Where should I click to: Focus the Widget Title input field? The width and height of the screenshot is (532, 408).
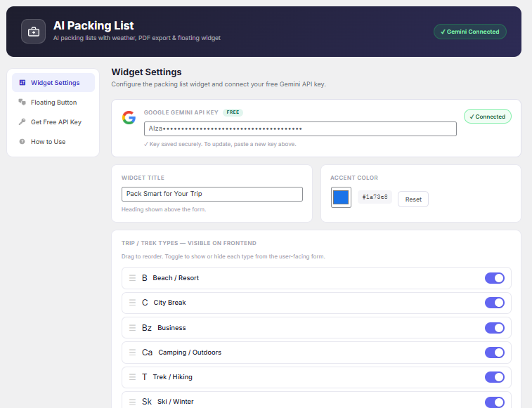coord(212,194)
